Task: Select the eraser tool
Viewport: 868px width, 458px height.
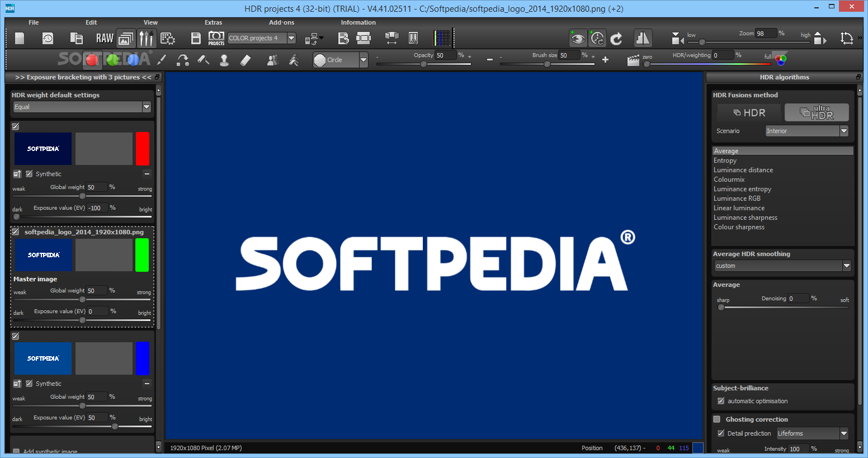Action: 246,60
